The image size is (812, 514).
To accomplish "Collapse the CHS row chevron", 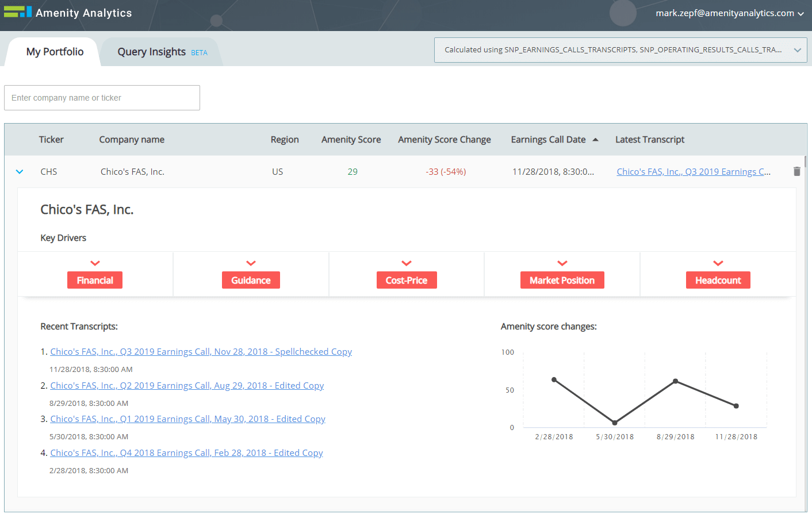I will (20, 171).
